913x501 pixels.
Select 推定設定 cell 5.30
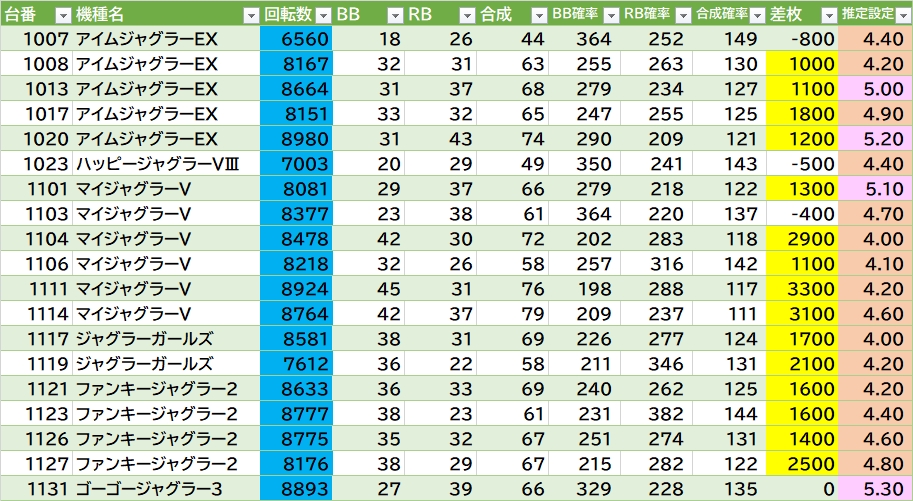pos(875,489)
